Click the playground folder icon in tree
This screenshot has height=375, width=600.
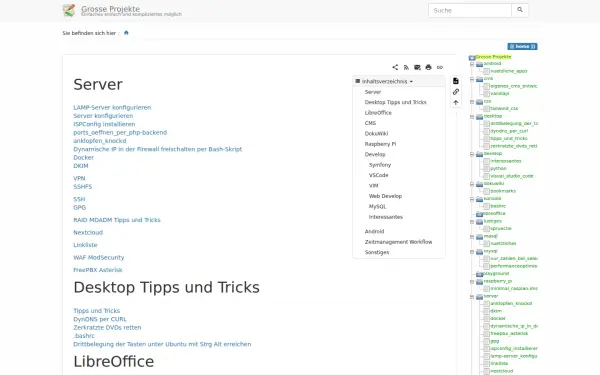479,274
